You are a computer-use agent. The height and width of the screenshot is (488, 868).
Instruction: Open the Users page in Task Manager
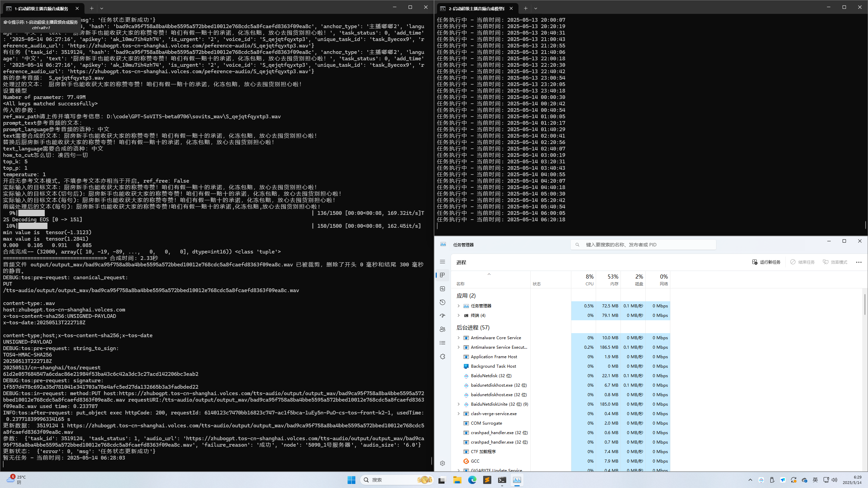[x=442, y=329]
